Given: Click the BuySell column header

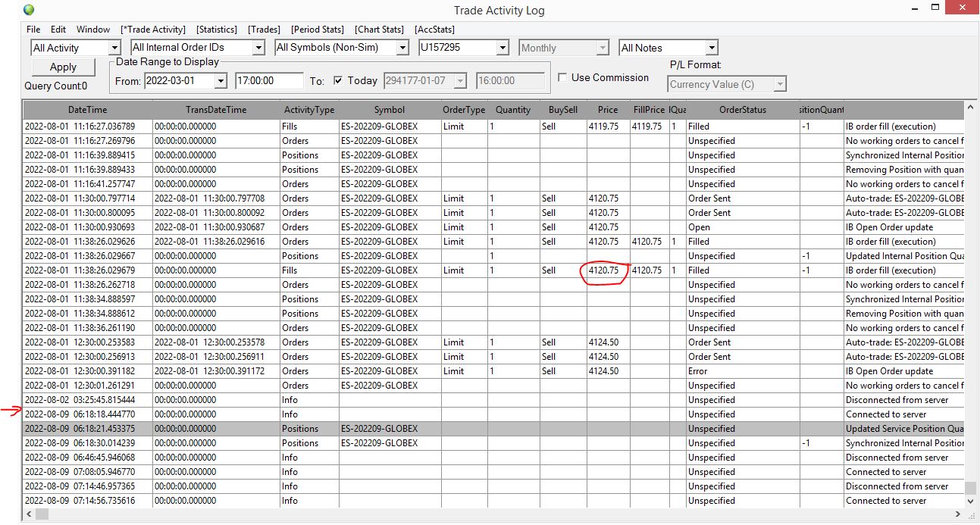Looking at the screenshot, I should click(x=563, y=110).
